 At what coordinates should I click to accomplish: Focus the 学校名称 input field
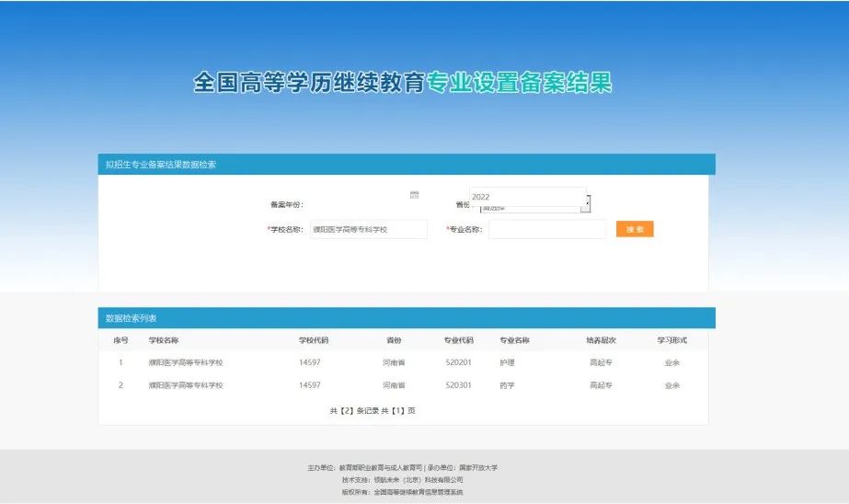click(368, 229)
